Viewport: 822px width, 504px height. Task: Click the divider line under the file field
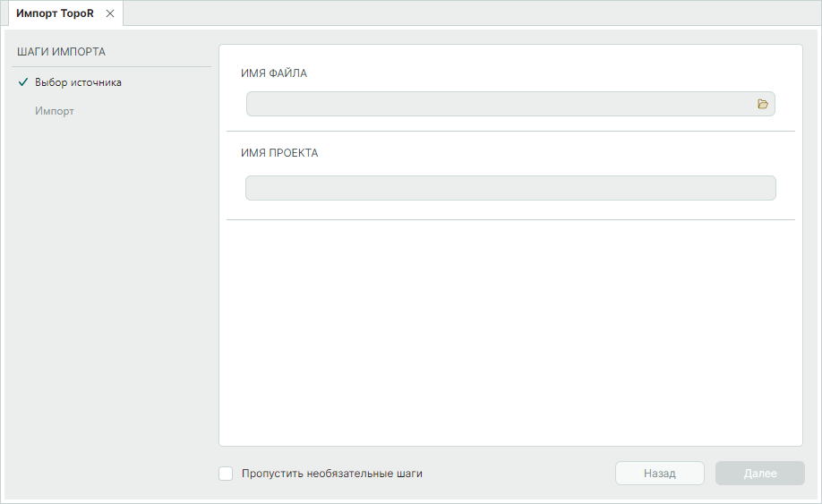510,132
